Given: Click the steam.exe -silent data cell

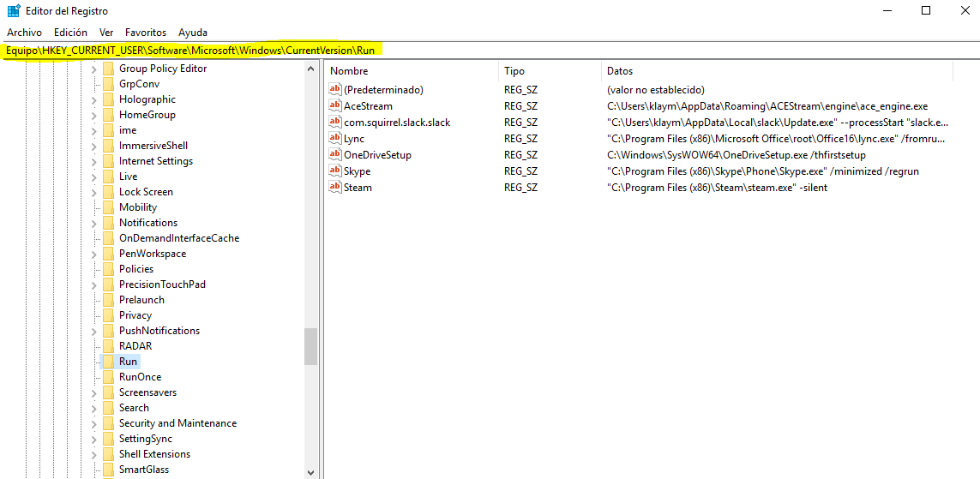Looking at the screenshot, I should click(717, 188).
